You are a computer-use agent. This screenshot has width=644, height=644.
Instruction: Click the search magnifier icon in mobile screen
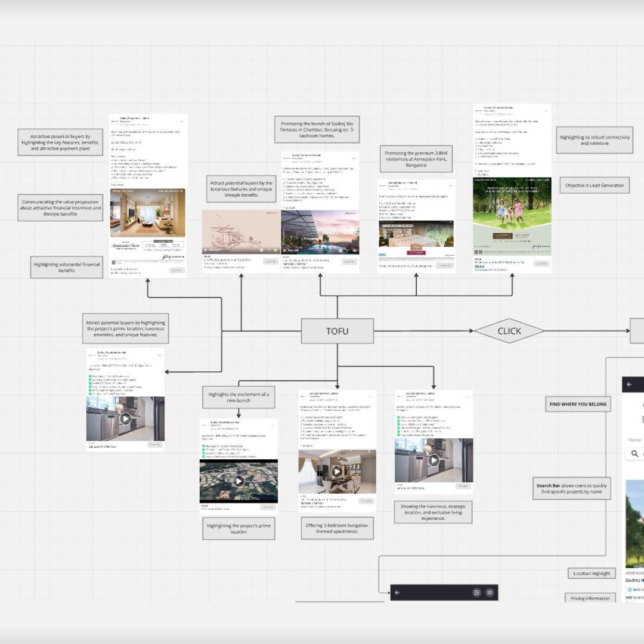tap(635, 454)
